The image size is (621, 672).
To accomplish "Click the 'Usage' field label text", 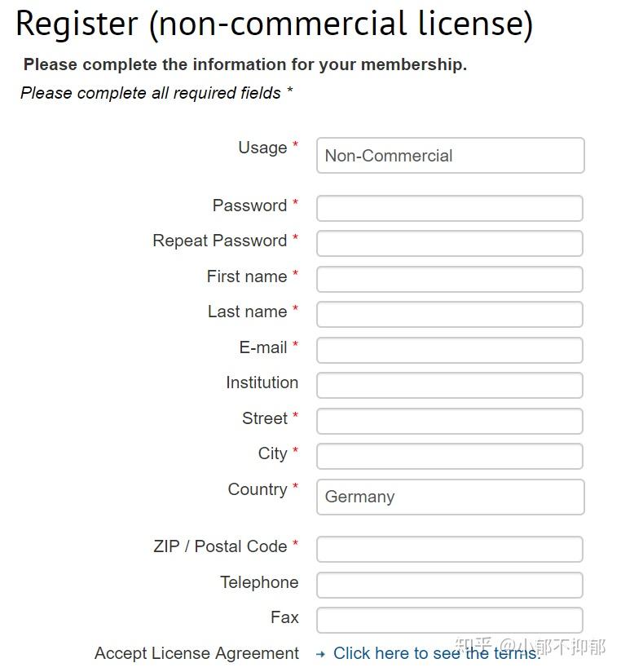I will 262,148.
